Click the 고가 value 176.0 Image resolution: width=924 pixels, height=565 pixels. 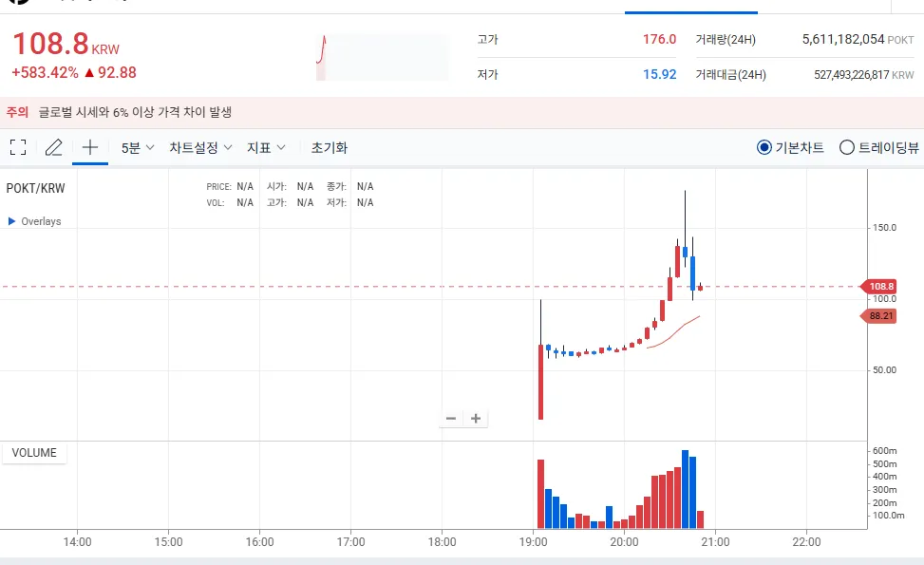point(659,40)
